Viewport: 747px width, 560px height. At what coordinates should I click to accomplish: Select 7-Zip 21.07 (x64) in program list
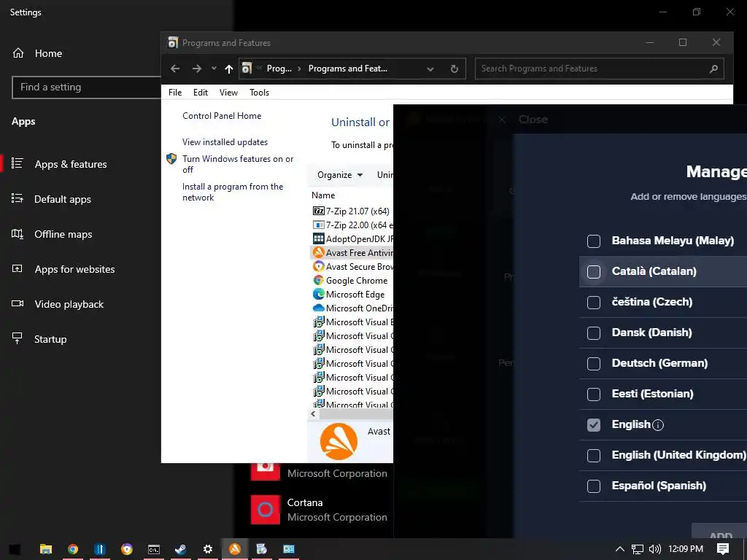coord(352,211)
